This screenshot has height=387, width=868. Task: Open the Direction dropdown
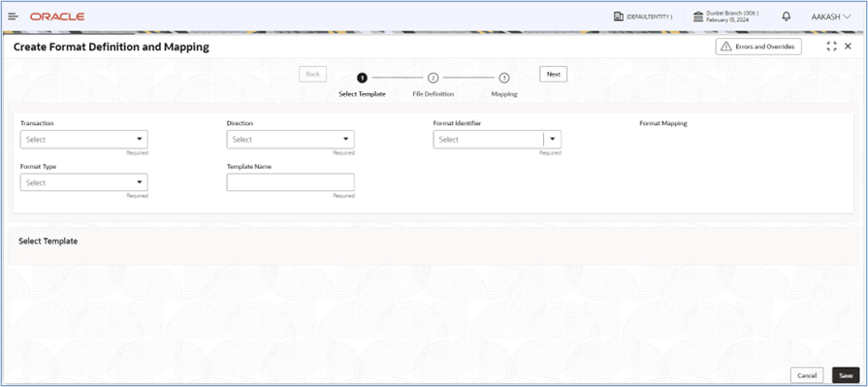pos(291,140)
